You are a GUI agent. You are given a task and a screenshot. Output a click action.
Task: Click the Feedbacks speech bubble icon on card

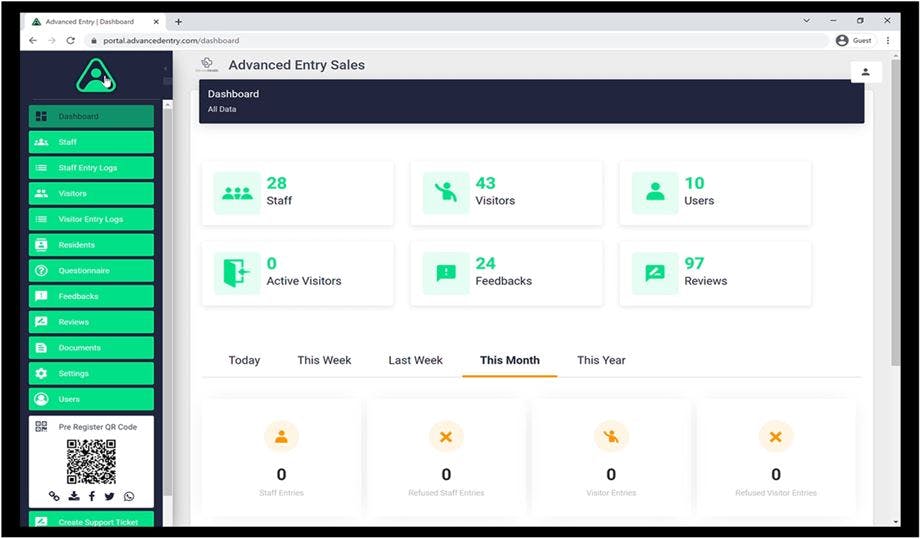pyautogui.click(x=446, y=273)
